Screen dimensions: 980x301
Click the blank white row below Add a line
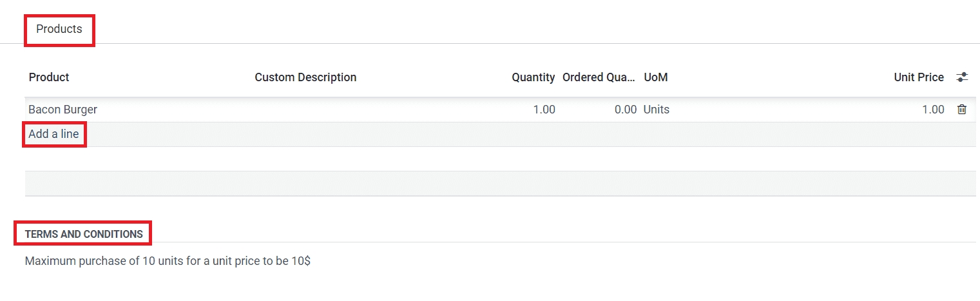click(x=500, y=159)
